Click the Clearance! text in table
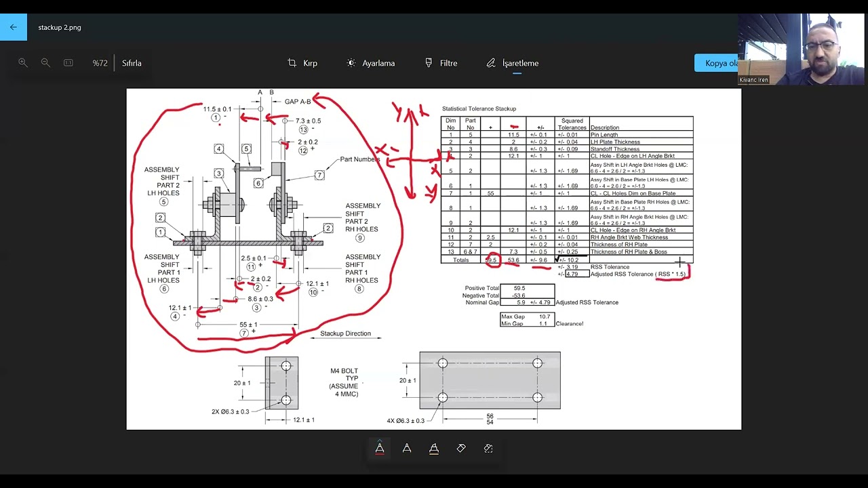This screenshot has width=868, height=488. click(x=570, y=324)
